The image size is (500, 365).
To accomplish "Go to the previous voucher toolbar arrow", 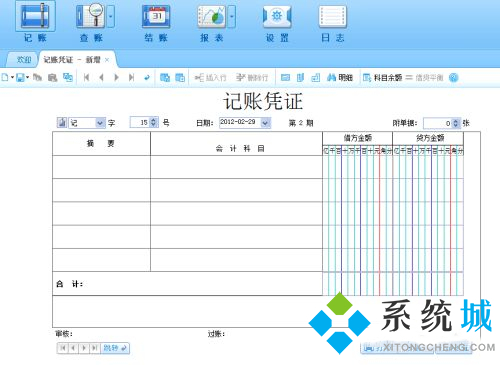I will (x=101, y=78).
